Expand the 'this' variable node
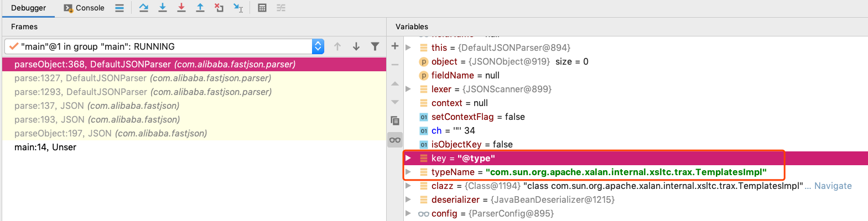Image resolution: width=868 pixels, height=221 pixels. [x=408, y=48]
